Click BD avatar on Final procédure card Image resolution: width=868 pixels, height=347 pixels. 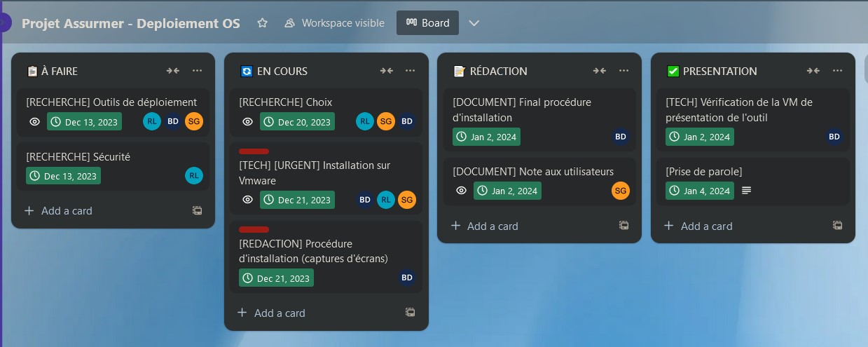[x=621, y=137]
